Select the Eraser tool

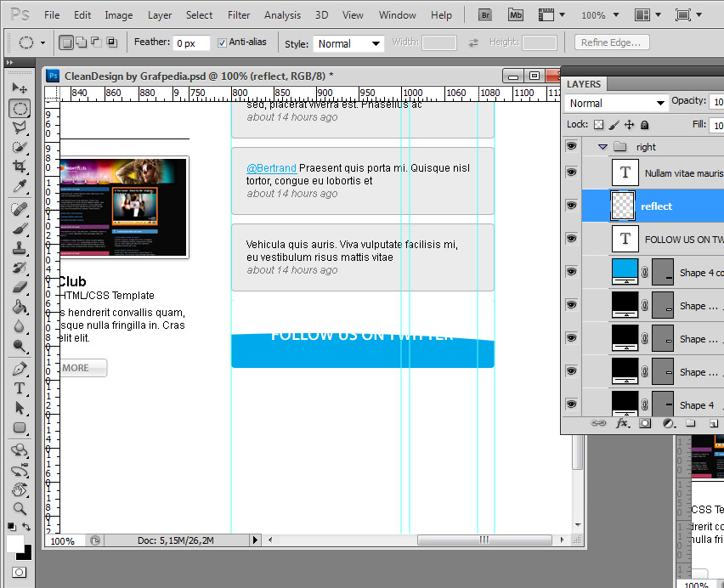(20, 287)
